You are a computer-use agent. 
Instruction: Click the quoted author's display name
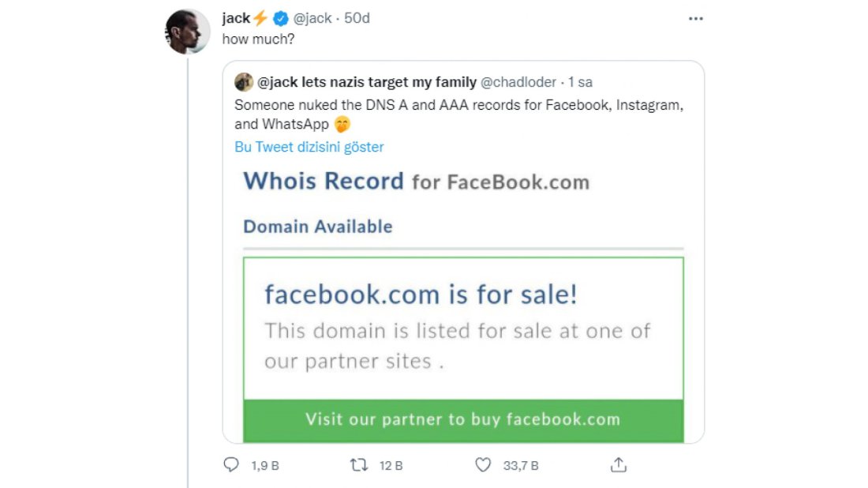click(367, 82)
